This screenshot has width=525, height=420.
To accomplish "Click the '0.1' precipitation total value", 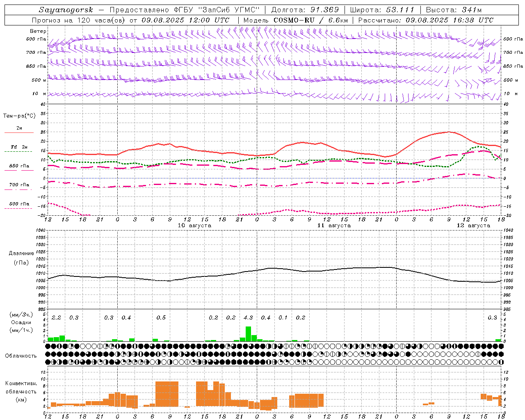I will (x=283, y=317).
